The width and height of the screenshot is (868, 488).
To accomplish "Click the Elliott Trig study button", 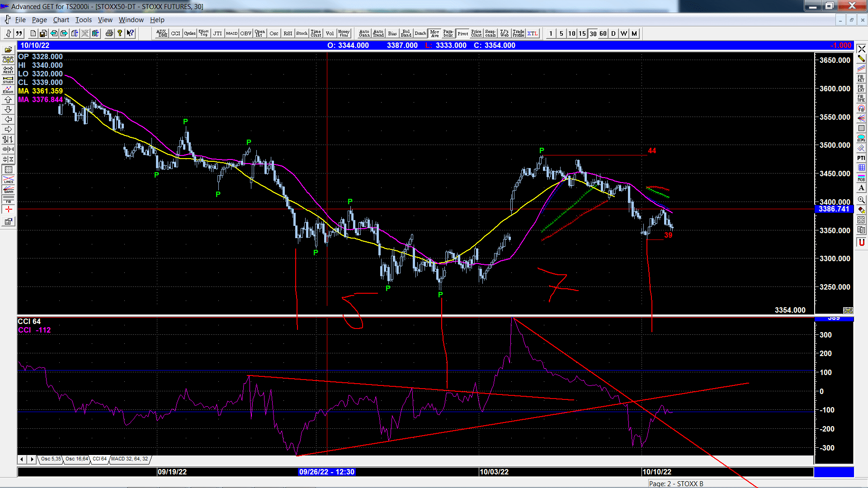I will [x=204, y=33].
